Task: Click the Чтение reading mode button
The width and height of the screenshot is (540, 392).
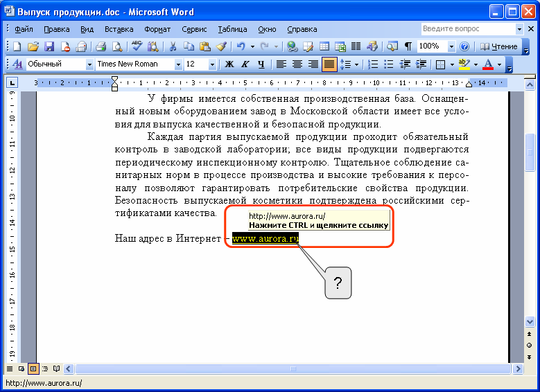Action: [x=498, y=46]
